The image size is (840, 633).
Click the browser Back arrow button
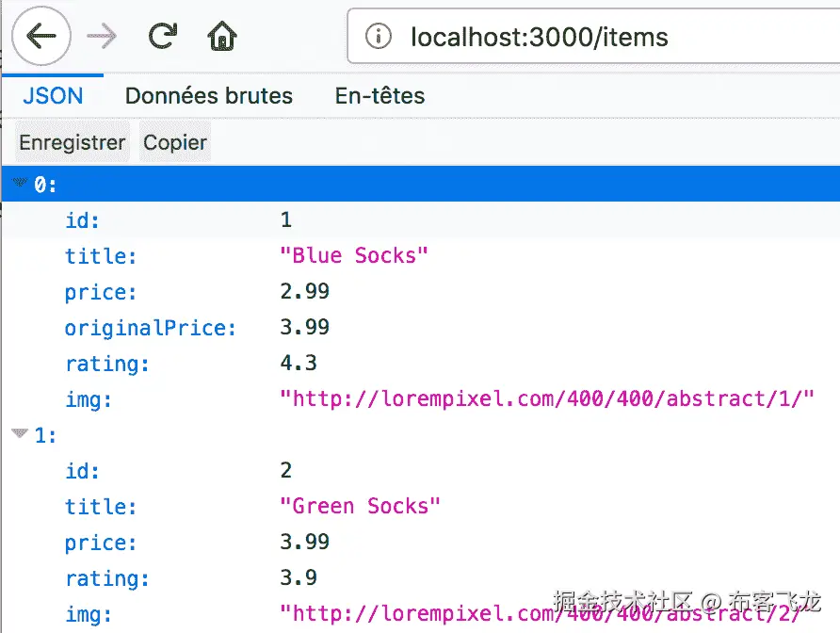(x=40, y=37)
